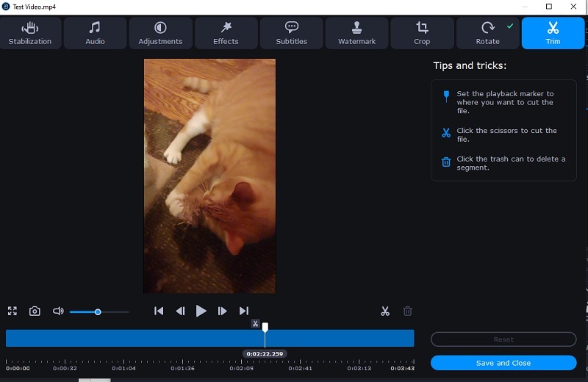Click the 0:02:41 ruler mark
Screen dimensions: 588x382
click(x=301, y=368)
